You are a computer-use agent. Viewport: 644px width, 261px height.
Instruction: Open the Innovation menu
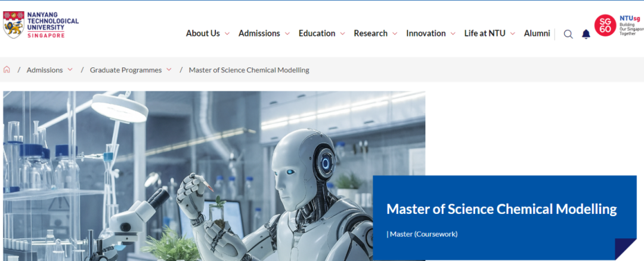click(426, 33)
